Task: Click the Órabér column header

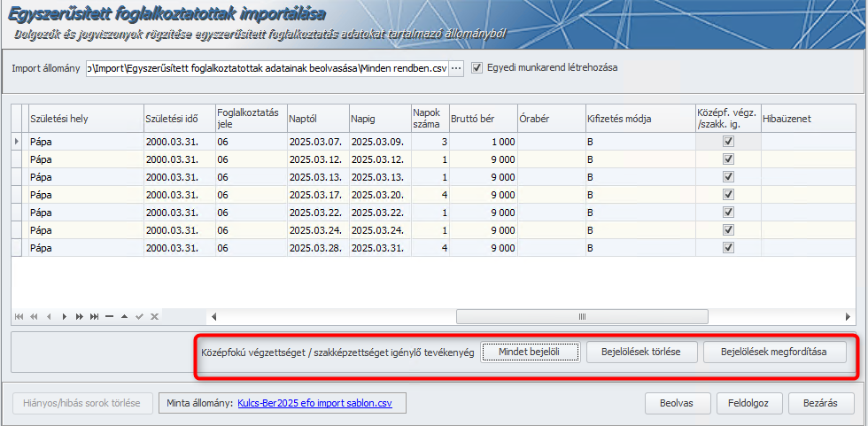Action: pyautogui.click(x=551, y=118)
